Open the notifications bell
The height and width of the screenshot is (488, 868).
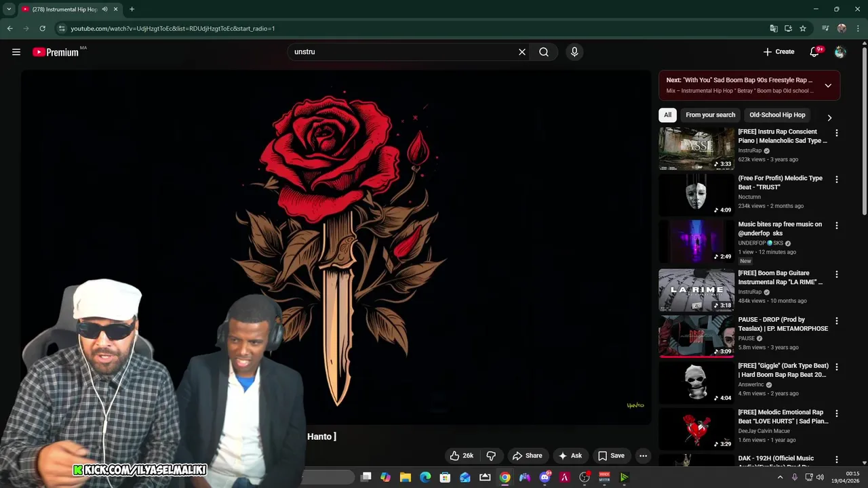pos(815,52)
